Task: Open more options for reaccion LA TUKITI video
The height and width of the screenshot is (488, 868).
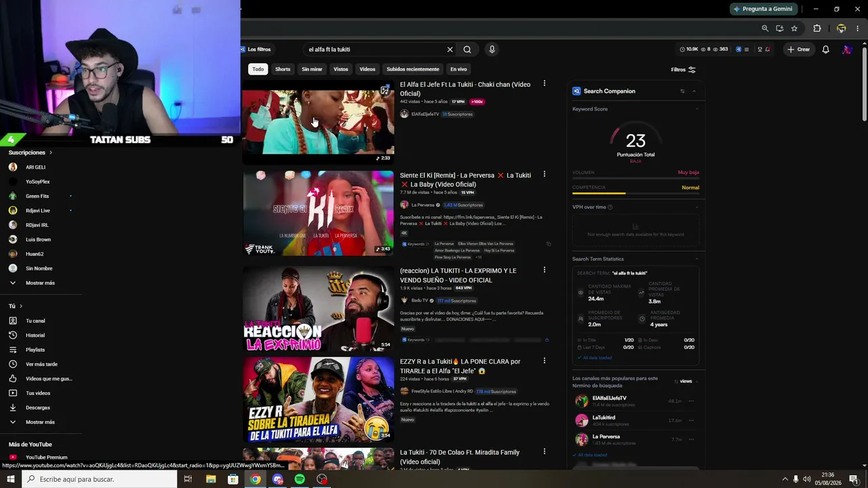Action: pyautogui.click(x=544, y=270)
